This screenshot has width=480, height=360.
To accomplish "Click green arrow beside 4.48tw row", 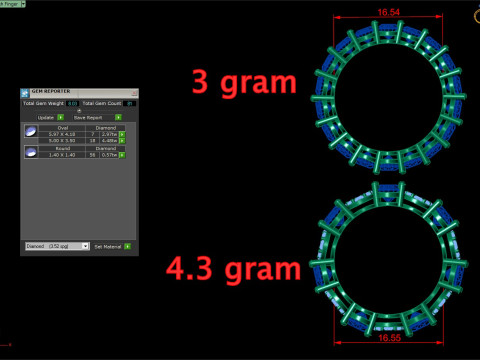I will tap(122, 141).
